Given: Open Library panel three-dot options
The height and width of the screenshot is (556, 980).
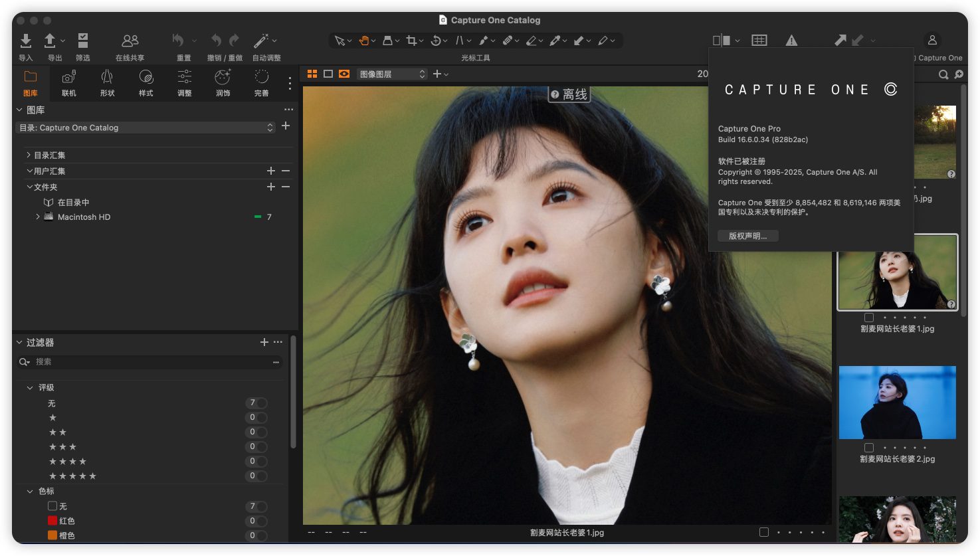Looking at the screenshot, I should pyautogui.click(x=288, y=110).
